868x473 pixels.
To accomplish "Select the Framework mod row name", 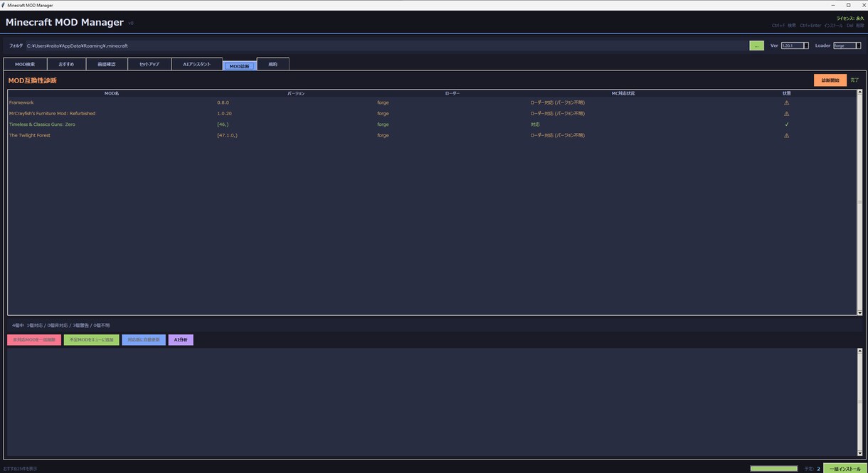I will coord(21,102).
